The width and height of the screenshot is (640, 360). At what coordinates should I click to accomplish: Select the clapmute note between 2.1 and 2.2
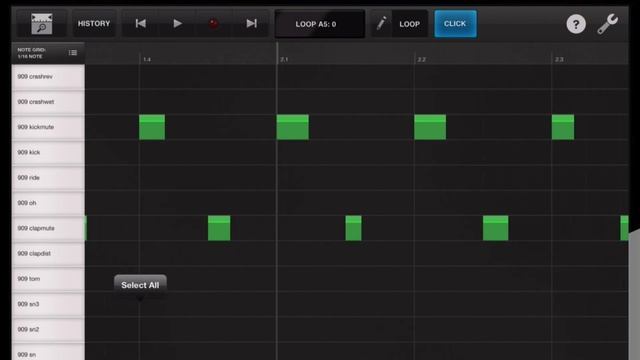(x=353, y=228)
